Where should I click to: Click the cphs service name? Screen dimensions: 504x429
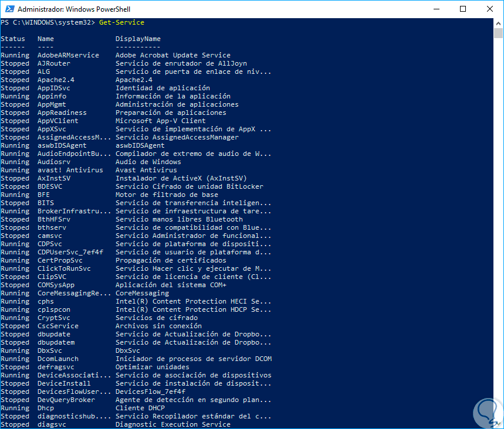pyautogui.click(x=46, y=301)
